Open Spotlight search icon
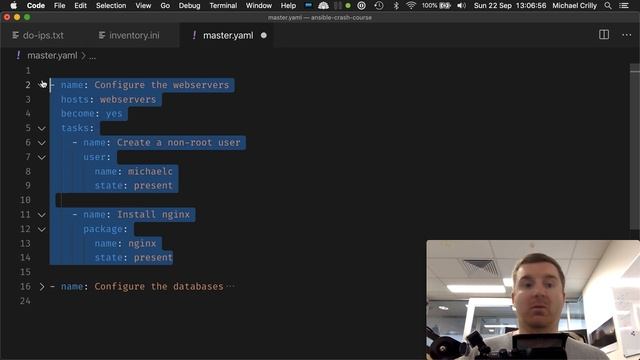The width and height of the screenshot is (640, 360). pyautogui.click(x=608, y=5)
